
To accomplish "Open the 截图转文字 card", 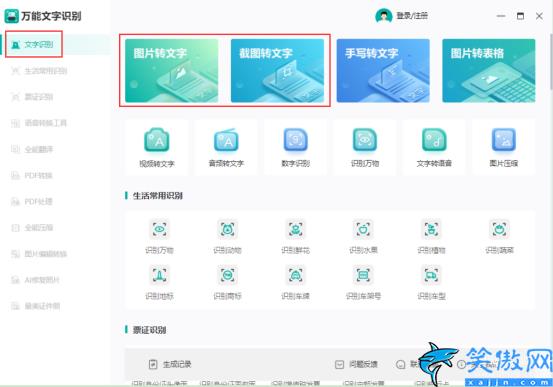I will (277, 71).
